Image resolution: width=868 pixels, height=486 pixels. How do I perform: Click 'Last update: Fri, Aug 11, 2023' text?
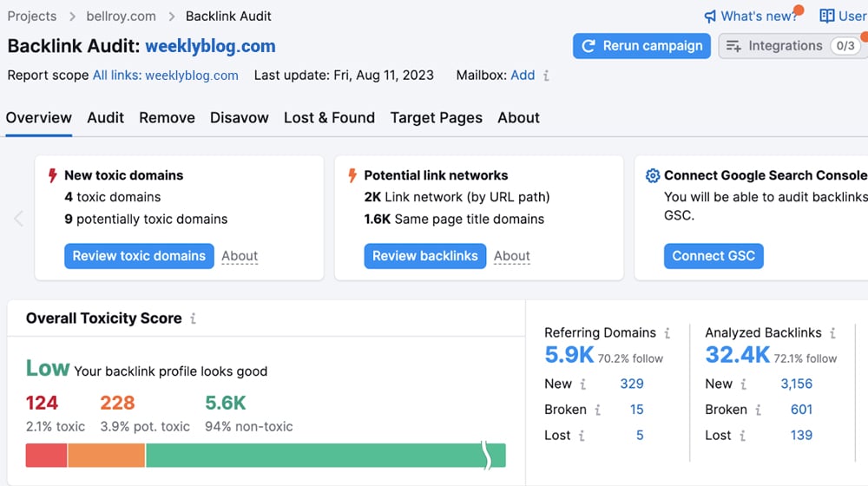click(344, 76)
